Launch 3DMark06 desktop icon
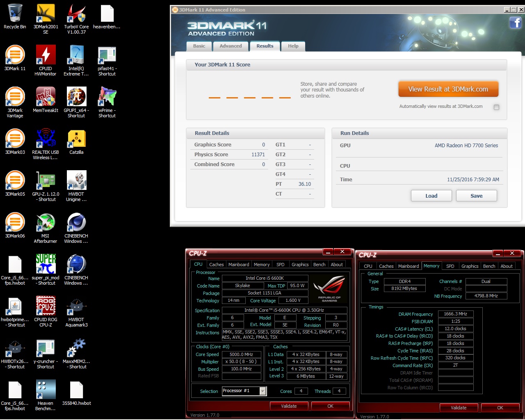Screen dimensions: 525x420 (x=15, y=222)
